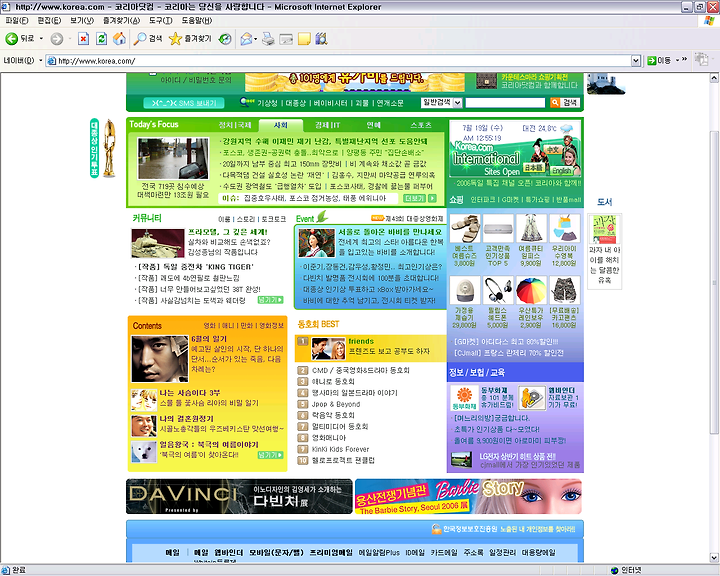Viewport: 720px width, 576px height.
Task: Open the 도구(T) menu
Action: tap(161, 21)
